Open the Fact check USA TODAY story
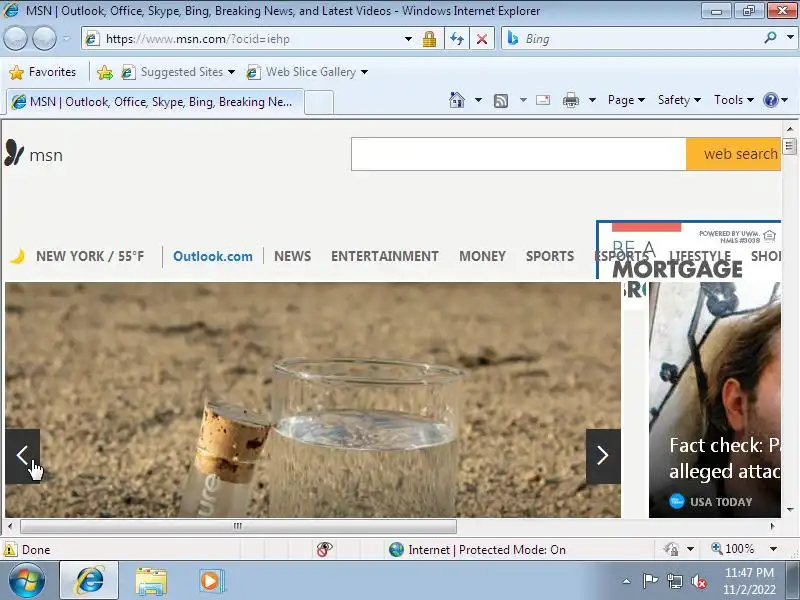 (715, 400)
